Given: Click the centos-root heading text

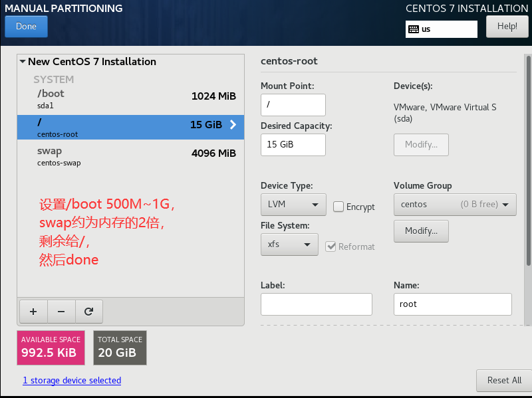Looking at the screenshot, I should [x=289, y=61].
